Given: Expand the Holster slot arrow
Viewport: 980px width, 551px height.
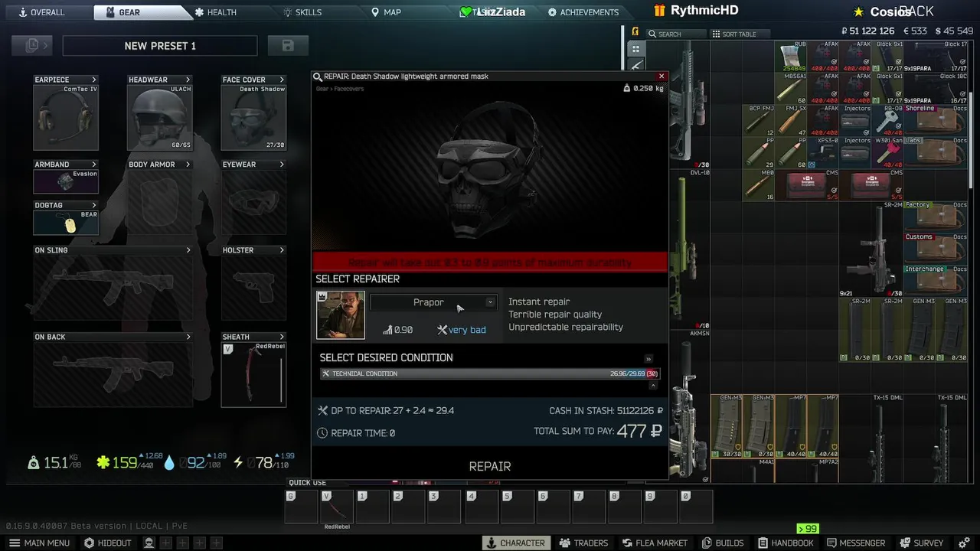Looking at the screenshot, I should coord(282,250).
